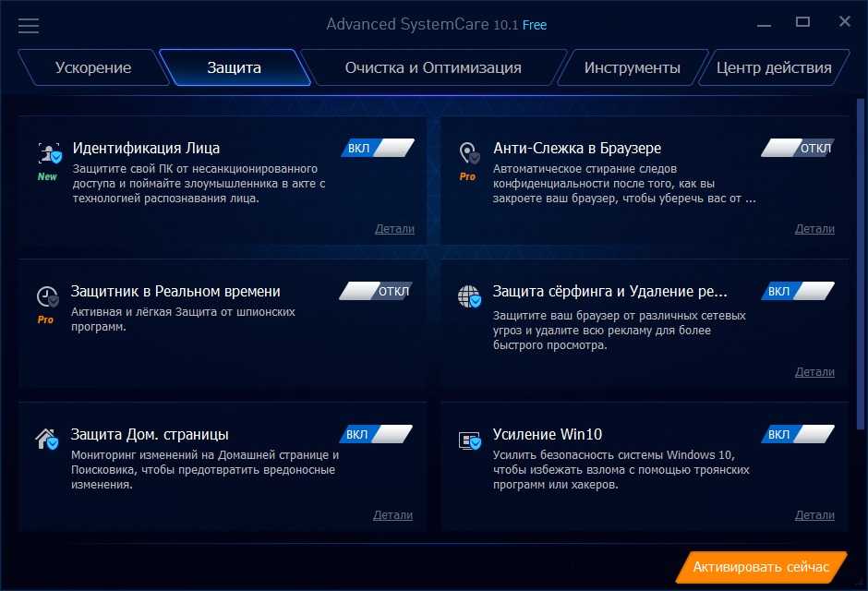Open the Очистка и Оптимизация tab

tap(433, 67)
